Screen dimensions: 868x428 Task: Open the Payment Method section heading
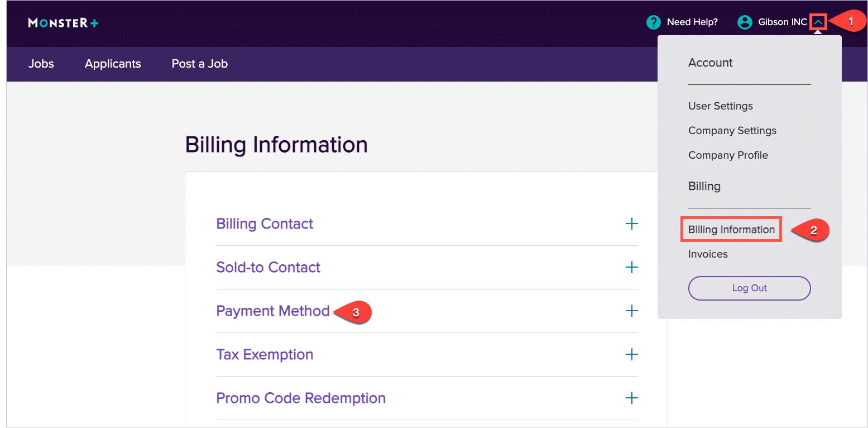coord(273,311)
